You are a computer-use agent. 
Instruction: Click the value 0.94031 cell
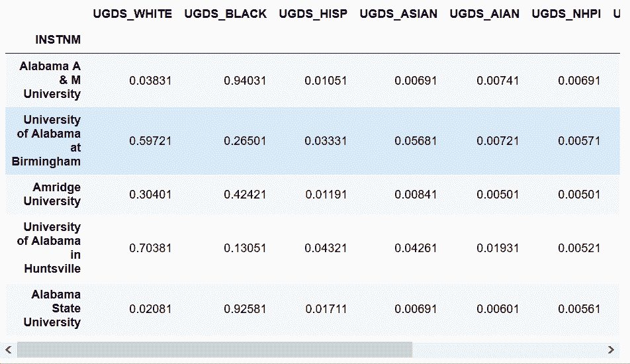pos(245,81)
